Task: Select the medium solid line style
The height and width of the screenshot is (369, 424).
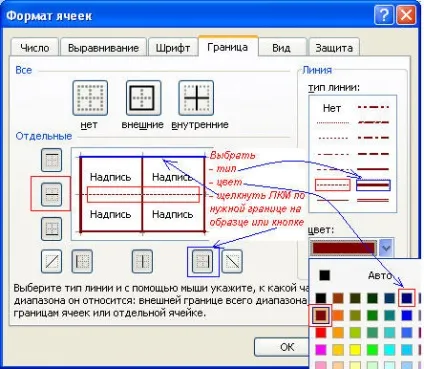Action: click(x=373, y=169)
